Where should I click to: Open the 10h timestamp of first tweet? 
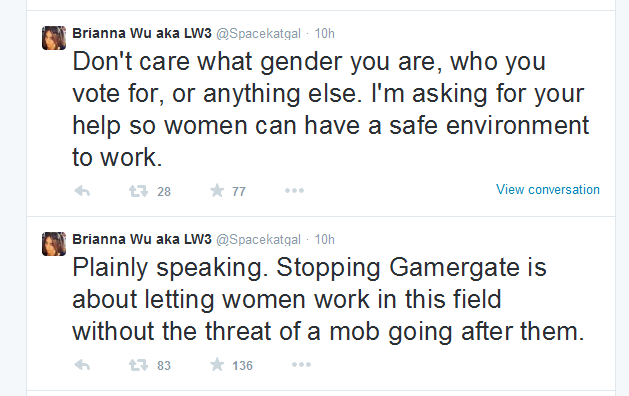pos(325,33)
